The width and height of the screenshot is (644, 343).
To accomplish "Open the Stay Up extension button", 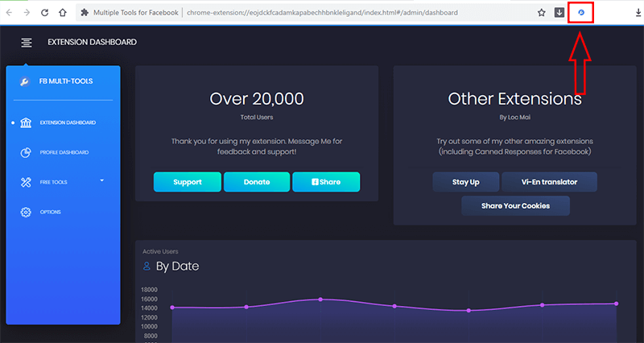I will (466, 182).
